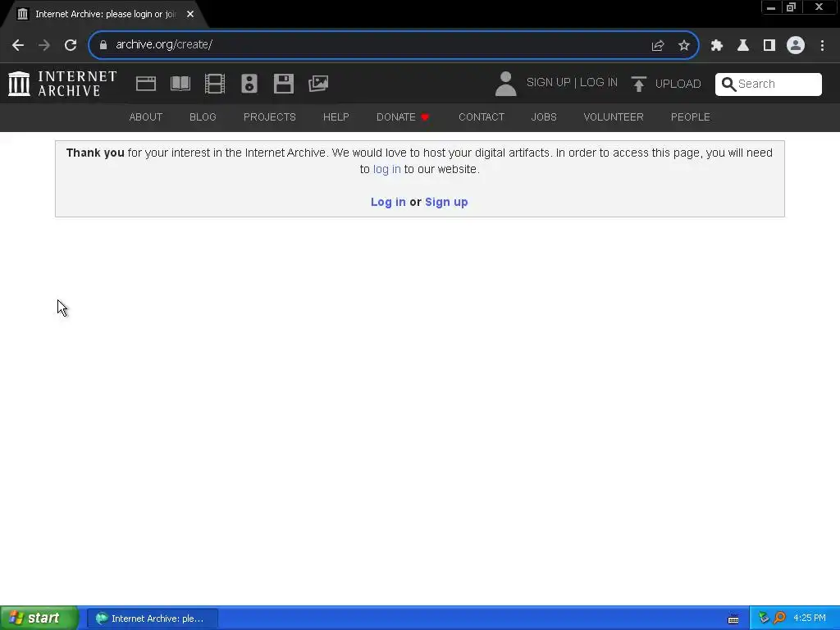Click the bold 'Log in' link
The image size is (840, 630).
[x=388, y=202]
